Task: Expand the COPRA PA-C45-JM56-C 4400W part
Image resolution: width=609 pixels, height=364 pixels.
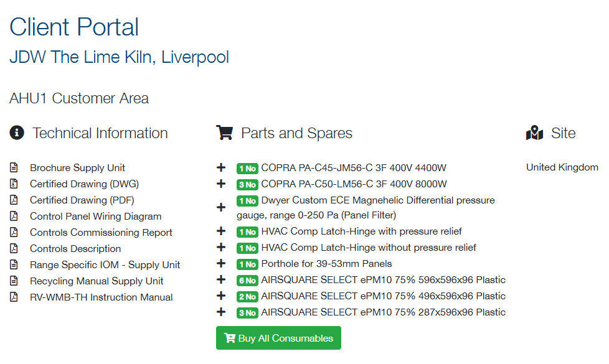Action: (x=221, y=168)
